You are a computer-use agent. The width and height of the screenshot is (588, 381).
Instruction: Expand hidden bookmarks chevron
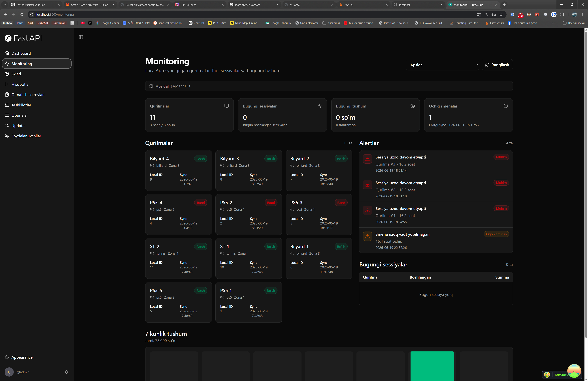click(553, 23)
